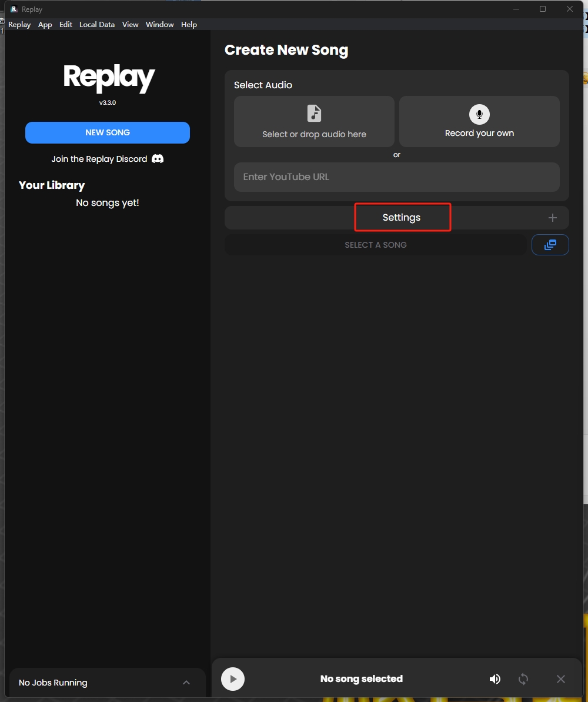Maximize the Replay window
This screenshot has width=588, height=702.
[543, 9]
